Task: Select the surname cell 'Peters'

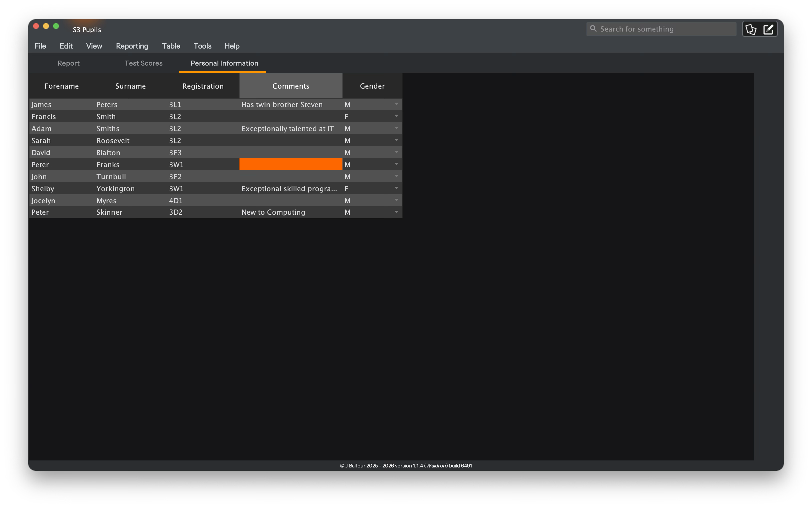Action: pos(130,105)
